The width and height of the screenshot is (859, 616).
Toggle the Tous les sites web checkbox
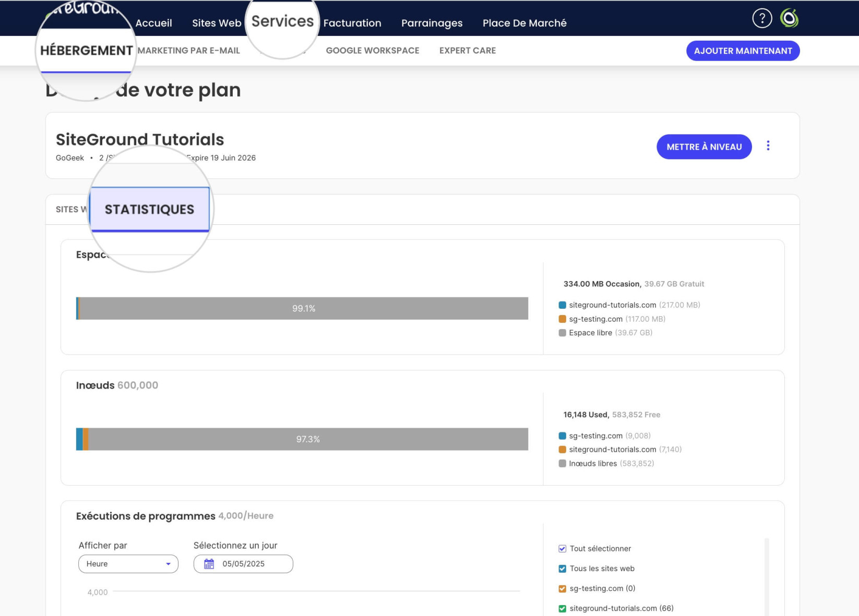point(562,569)
